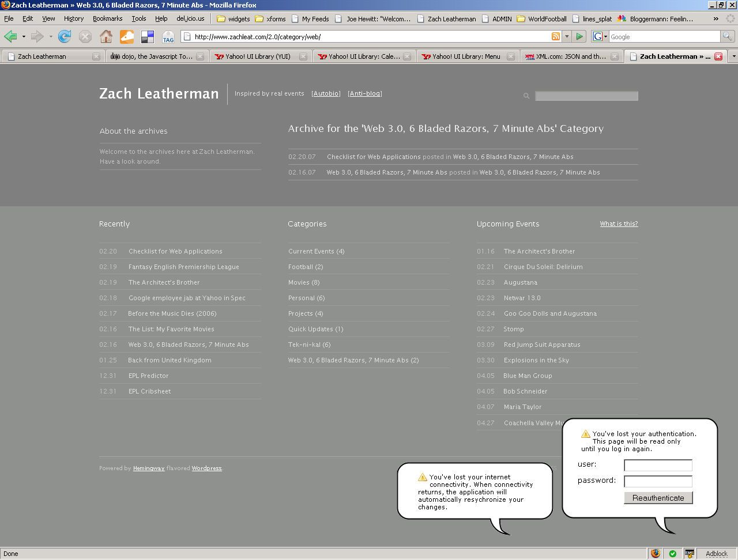Click the Reauthenticate button
The image size is (738, 560).
(658, 498)
